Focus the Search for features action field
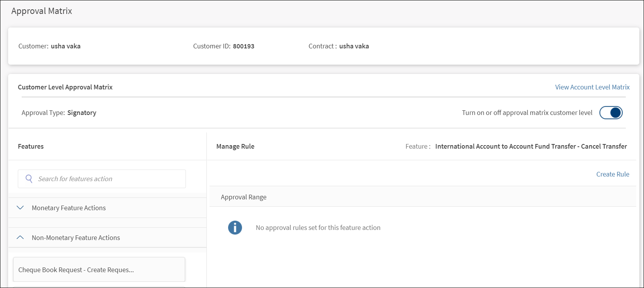 tap(108, 179)
